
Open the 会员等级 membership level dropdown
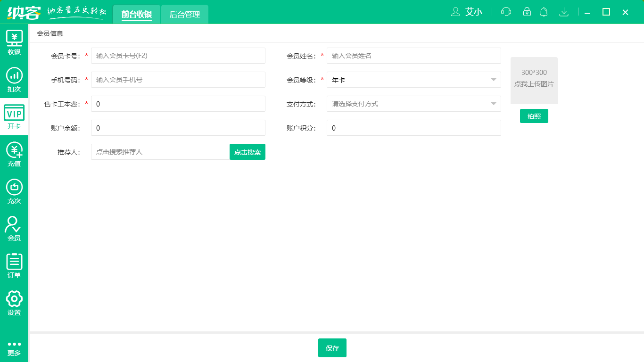pos(413,80)
